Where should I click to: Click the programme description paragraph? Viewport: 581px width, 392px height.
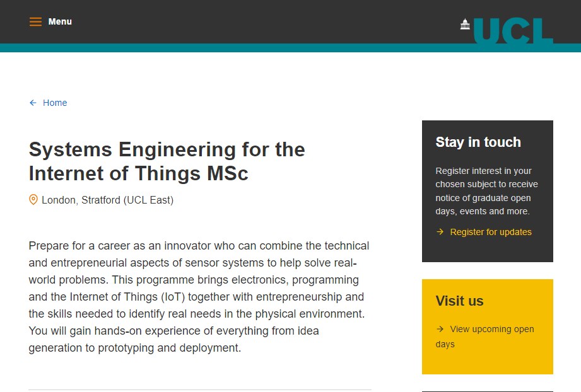(198, 296)
